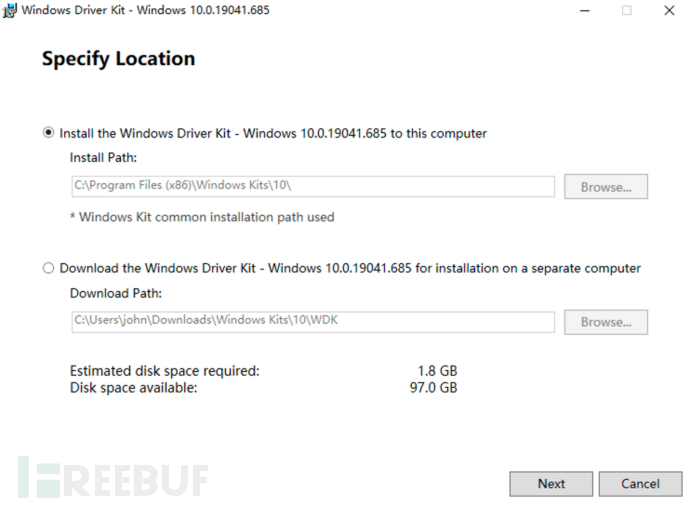Select the install to this computer radio button
The width and height of the screenshot is (690, 505).
[48, 132]
